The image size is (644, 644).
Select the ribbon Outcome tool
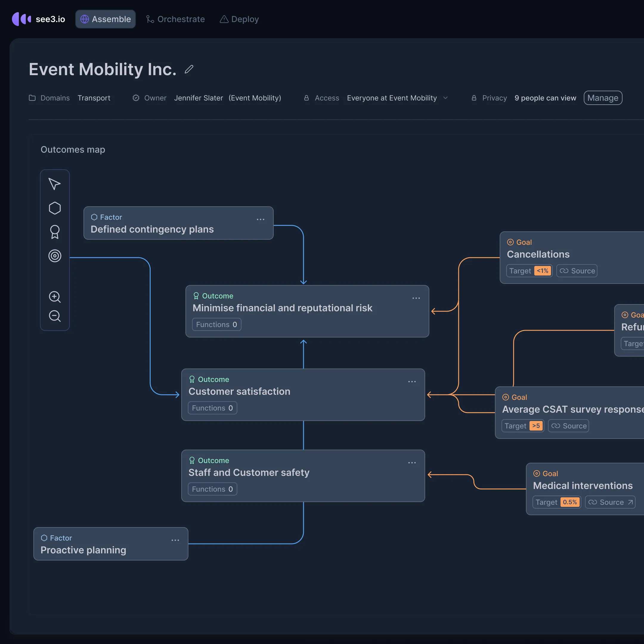55,232
